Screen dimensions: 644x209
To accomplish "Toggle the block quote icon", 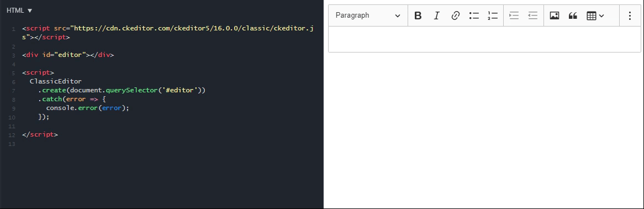I will (x=573, y=15).
